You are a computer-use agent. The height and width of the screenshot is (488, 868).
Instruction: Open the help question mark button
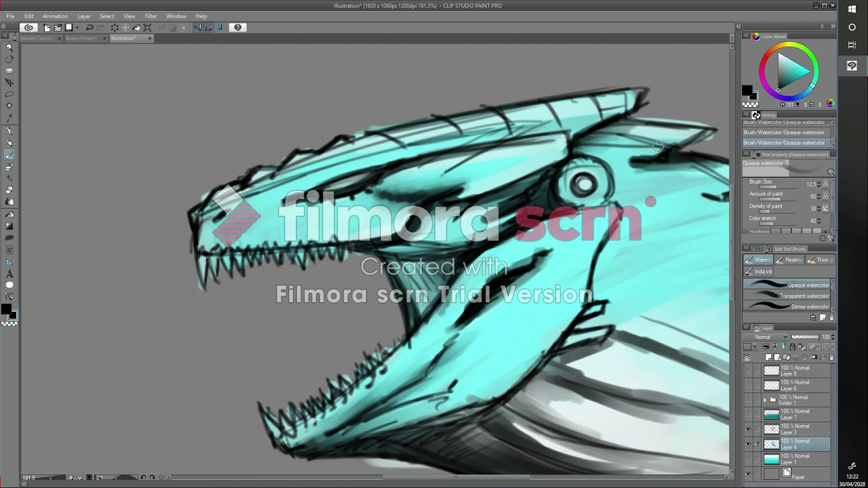pos(237,28)
